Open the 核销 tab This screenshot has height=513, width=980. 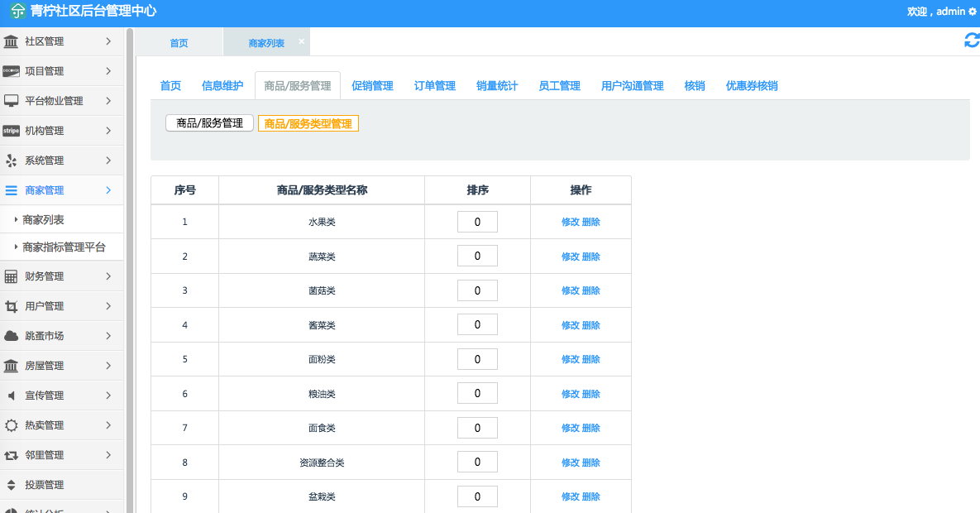695,86
